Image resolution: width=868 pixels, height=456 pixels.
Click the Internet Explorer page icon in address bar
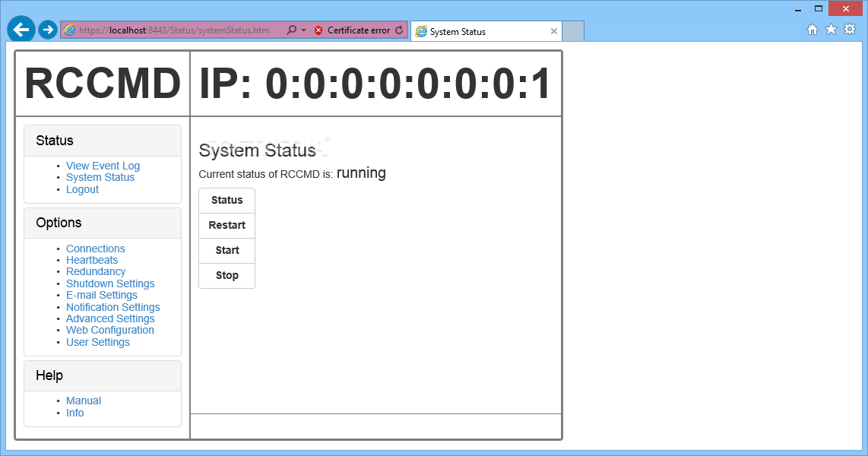click(69, 30)
